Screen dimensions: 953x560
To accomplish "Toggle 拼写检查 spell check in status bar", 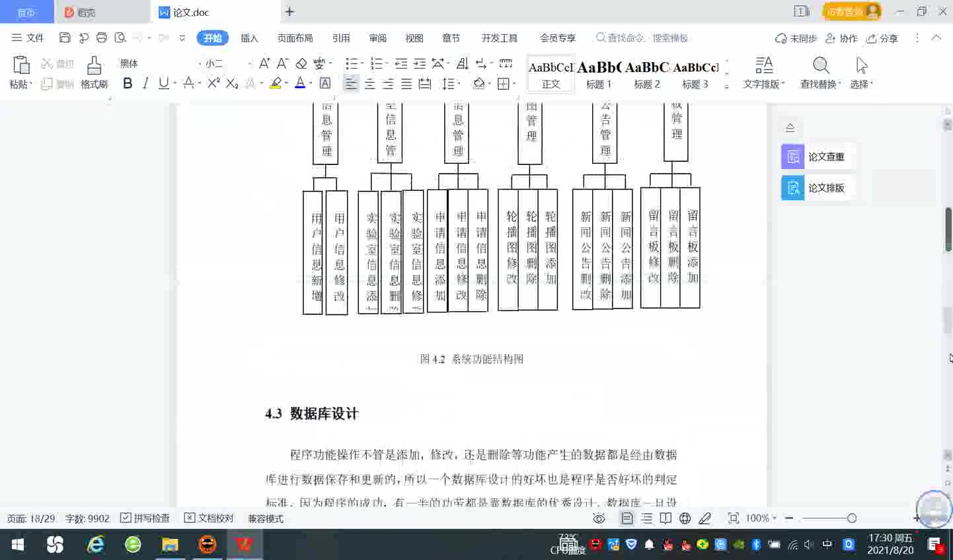I will 145,518.
